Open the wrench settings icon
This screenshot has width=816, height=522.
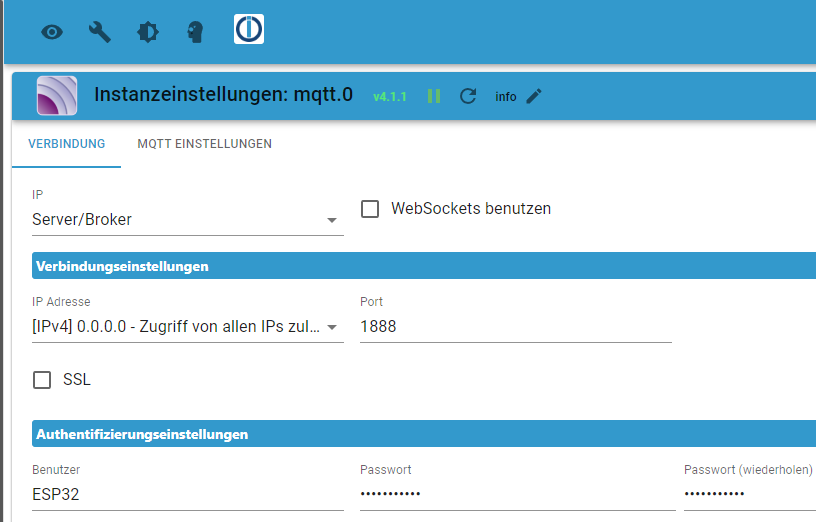pos(100,32)
